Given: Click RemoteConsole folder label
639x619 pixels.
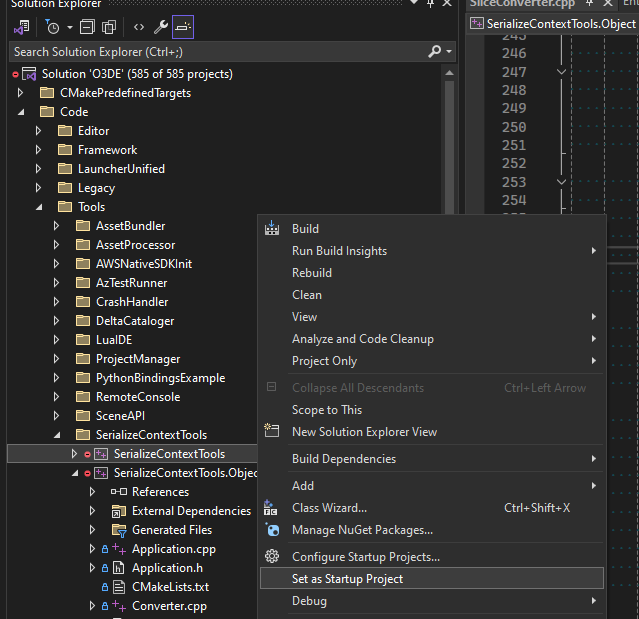Looking at the screenshot, I should tap(138, 397).
